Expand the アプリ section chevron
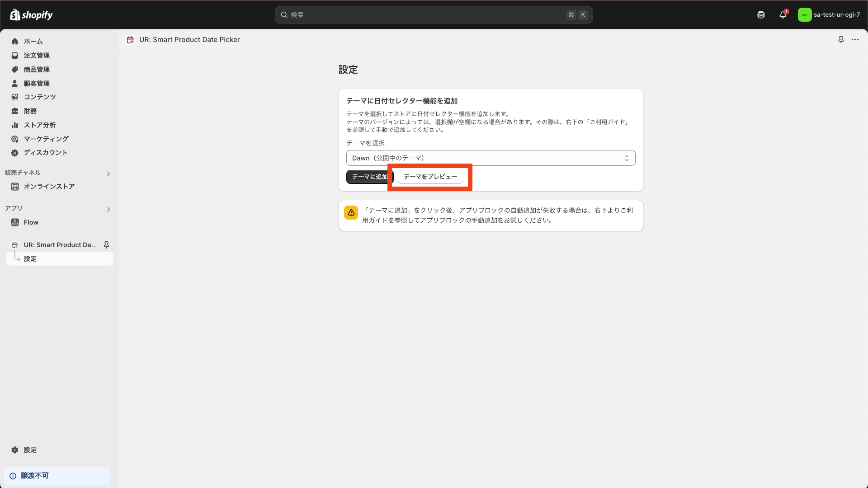The image size is (868, 488). [x=108, y=209]
